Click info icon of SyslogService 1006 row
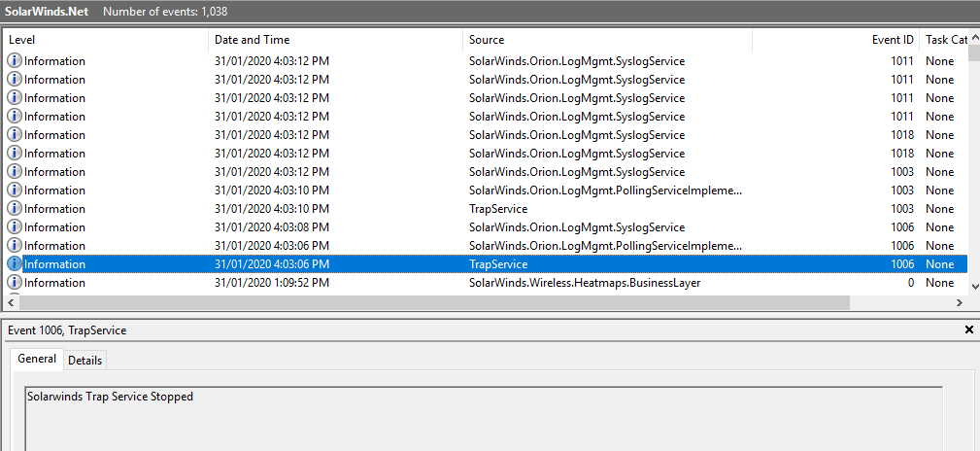Screen dimensions: 980x451 coord(14,227)
